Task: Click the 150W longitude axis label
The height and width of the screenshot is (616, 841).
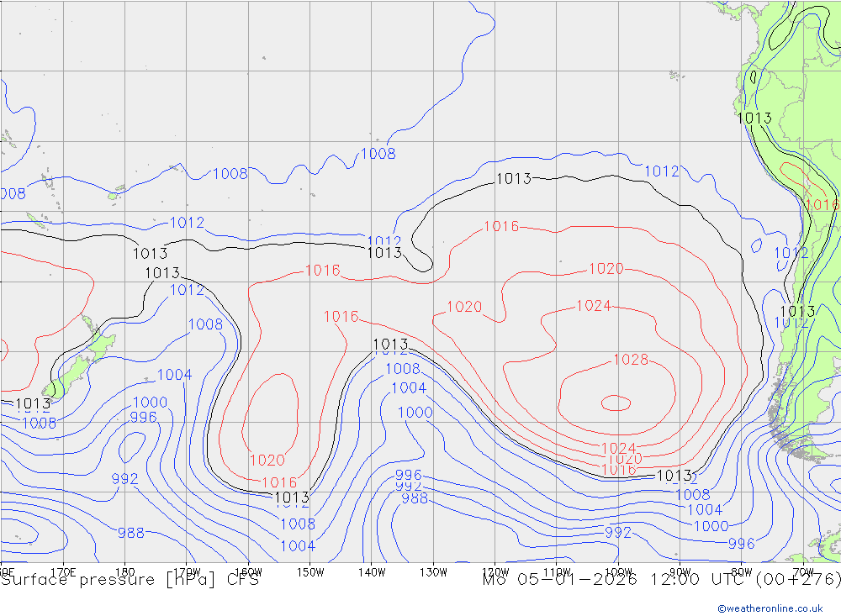Action: click(310, 572)
